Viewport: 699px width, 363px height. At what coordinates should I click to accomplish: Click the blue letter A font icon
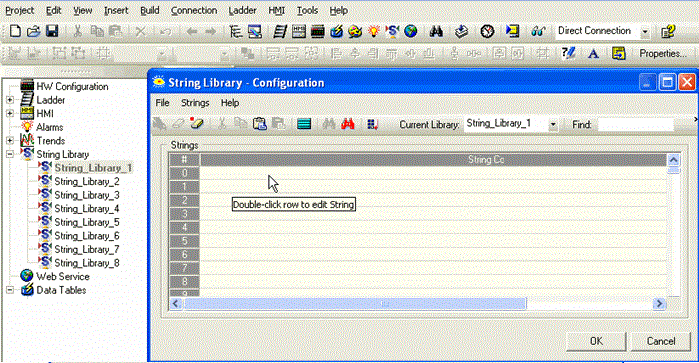tap(593, 54)
